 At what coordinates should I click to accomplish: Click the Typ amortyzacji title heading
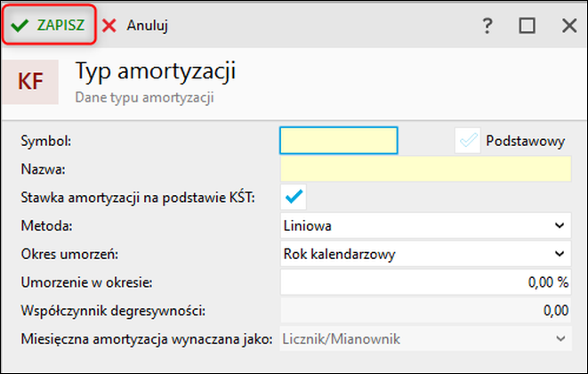coord(156,71)
